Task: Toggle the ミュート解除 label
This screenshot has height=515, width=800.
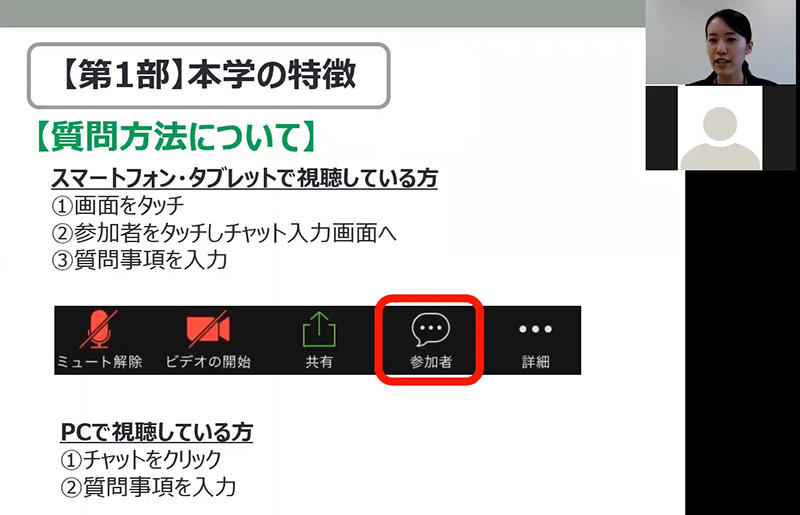Action: (99, 361)
